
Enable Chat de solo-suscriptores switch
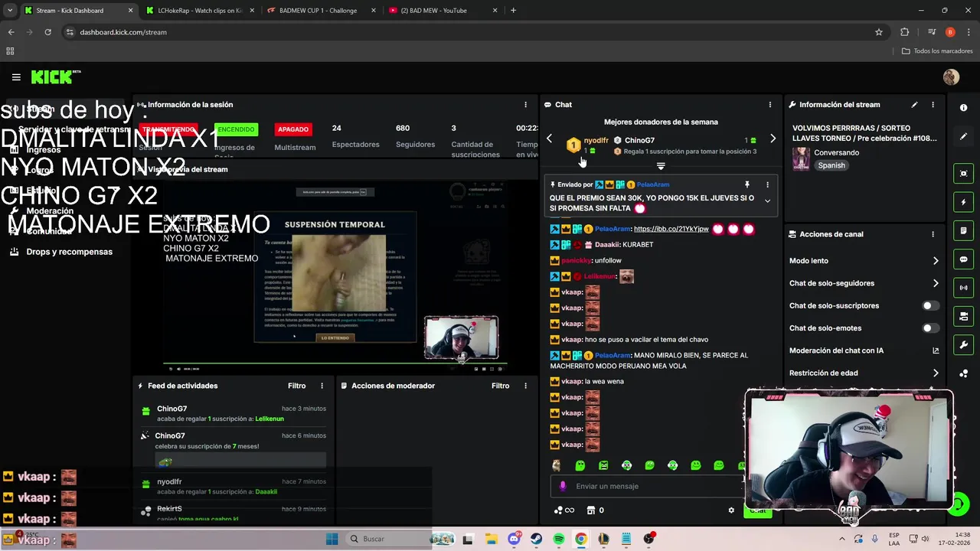click(x=930, y=305)
